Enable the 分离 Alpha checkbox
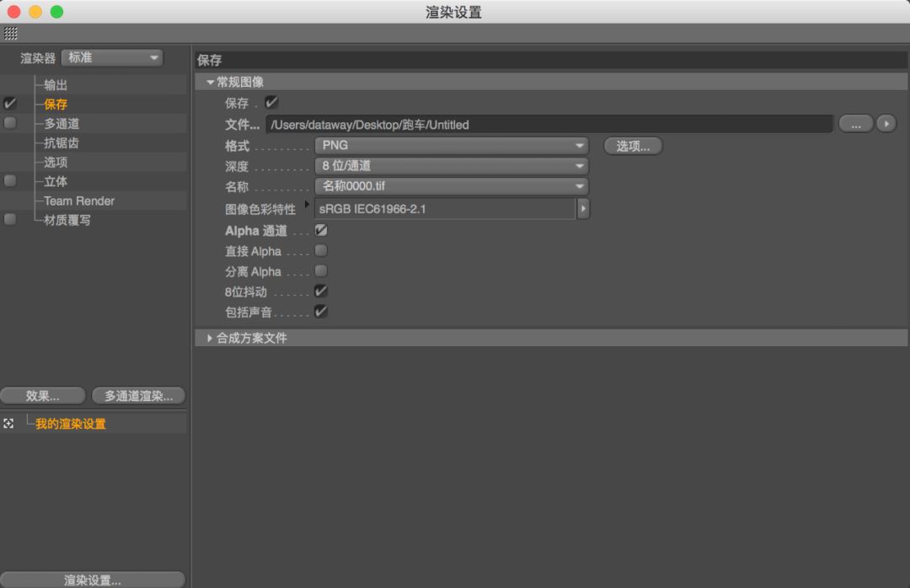Screen dimensions: 910x588 tap(321, 270)
